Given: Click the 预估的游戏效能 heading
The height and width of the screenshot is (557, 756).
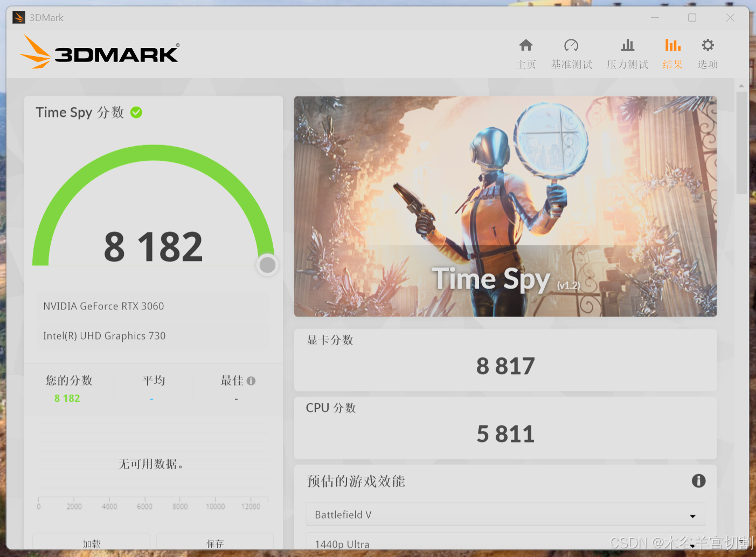Looking at the screenshot, I should click(x=356, y=481).
